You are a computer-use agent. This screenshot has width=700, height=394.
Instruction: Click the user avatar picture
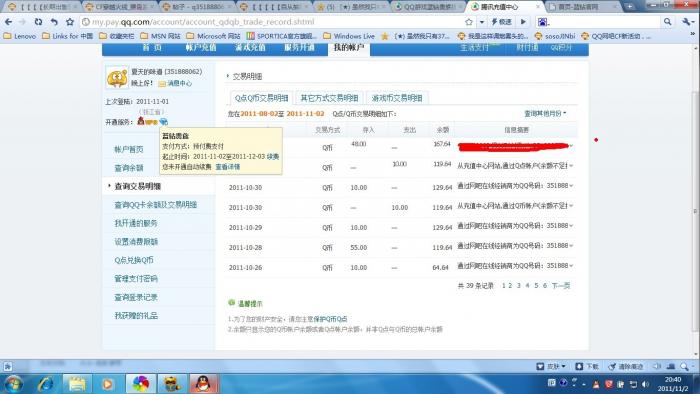pyautogui.click(x=117, y=77)
